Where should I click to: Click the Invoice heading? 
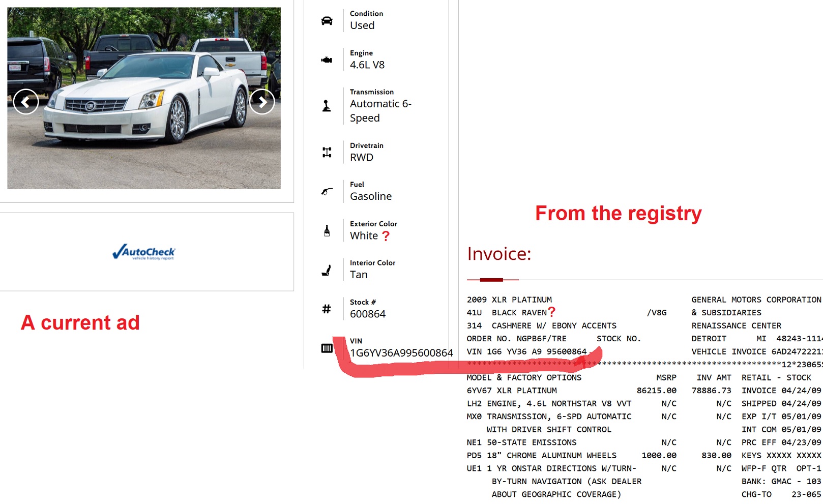click(x=499, y=254)
